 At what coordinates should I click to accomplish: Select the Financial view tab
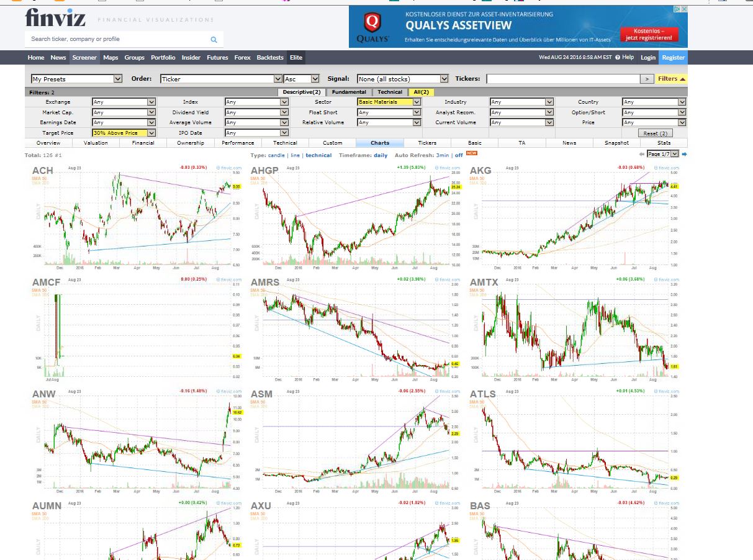tap(143, 143)
